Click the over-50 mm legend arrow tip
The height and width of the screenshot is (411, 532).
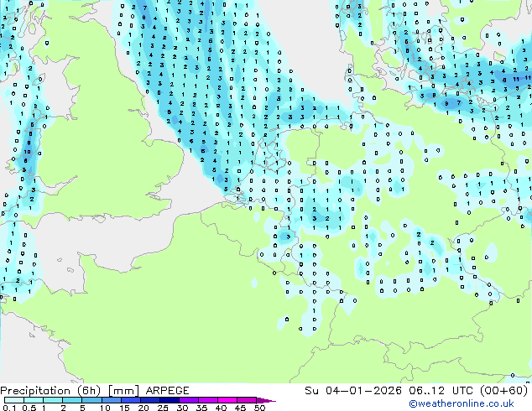(266, 400)
